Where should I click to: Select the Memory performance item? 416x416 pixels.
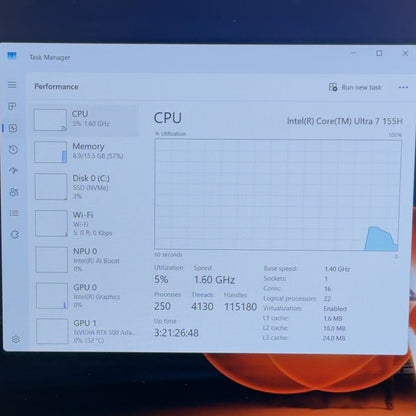click(x=86, y=152)
